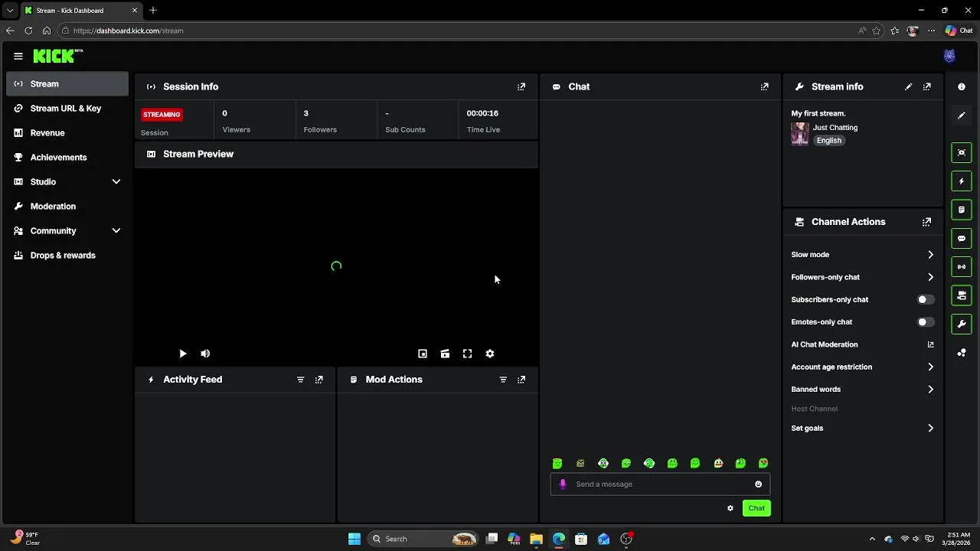
Task: Open the Moderation page
Action: pyautogui.click(x=67, y=207)
